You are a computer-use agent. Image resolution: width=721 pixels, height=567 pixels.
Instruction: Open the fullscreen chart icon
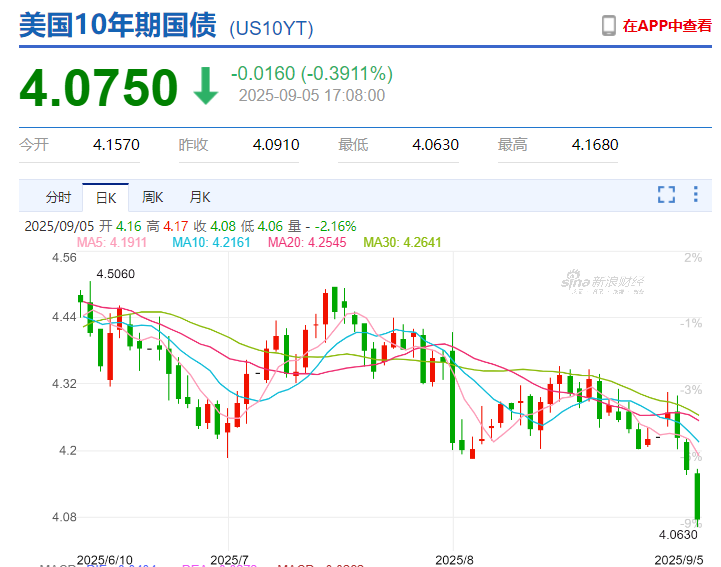click(x=666, y=195)
